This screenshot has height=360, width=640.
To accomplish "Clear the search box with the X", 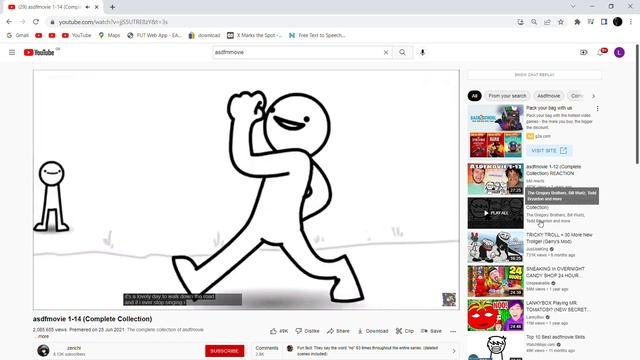I will click(x=386, y=52).
